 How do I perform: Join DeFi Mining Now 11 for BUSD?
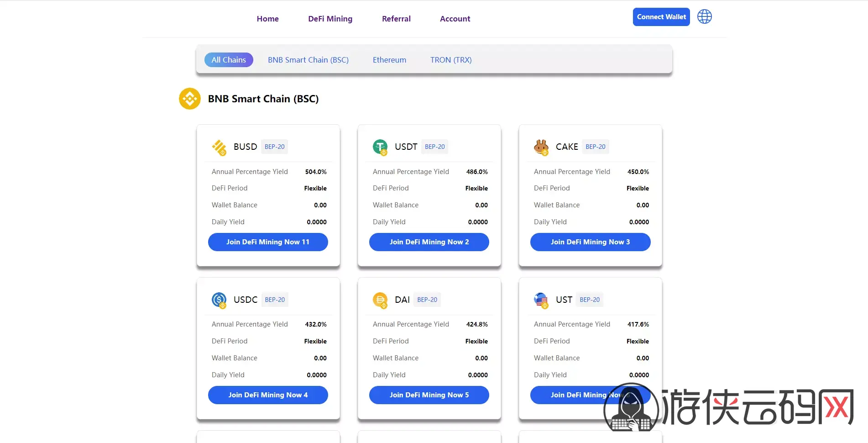coord(268,242)
